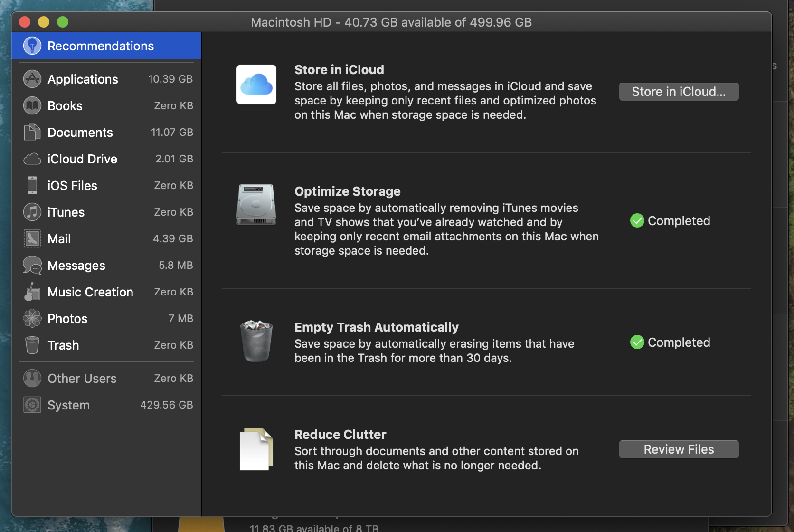Click the Books sidebar icon
The width and height of the screenshot is (794, 532).
coord(32,106)
